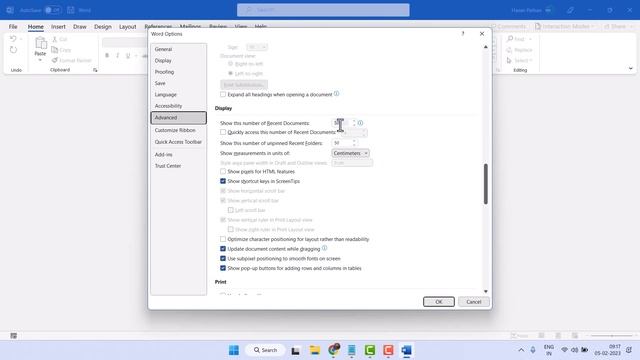
Task: Click Replace in Word Editing group
Action: (519, 50)
